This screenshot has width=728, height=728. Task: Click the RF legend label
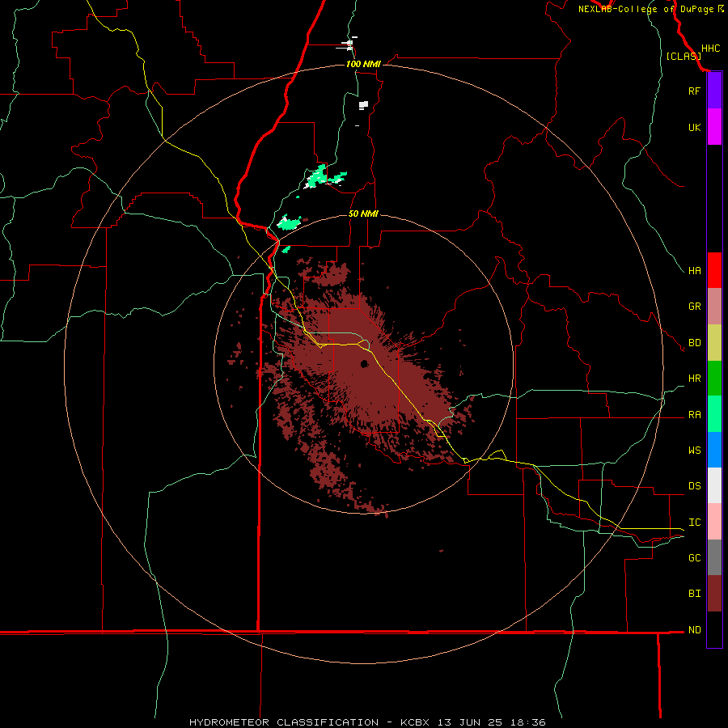click(x=694, y=91)
